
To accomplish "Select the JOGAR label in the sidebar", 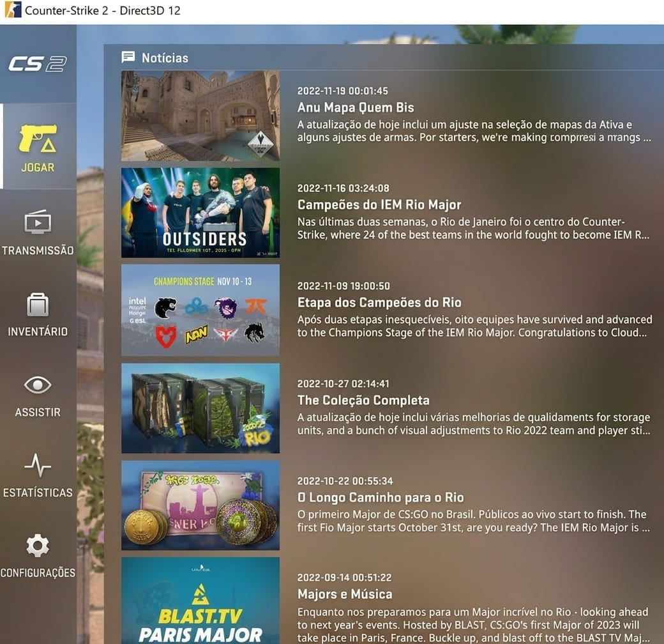I will coord(38,168).
